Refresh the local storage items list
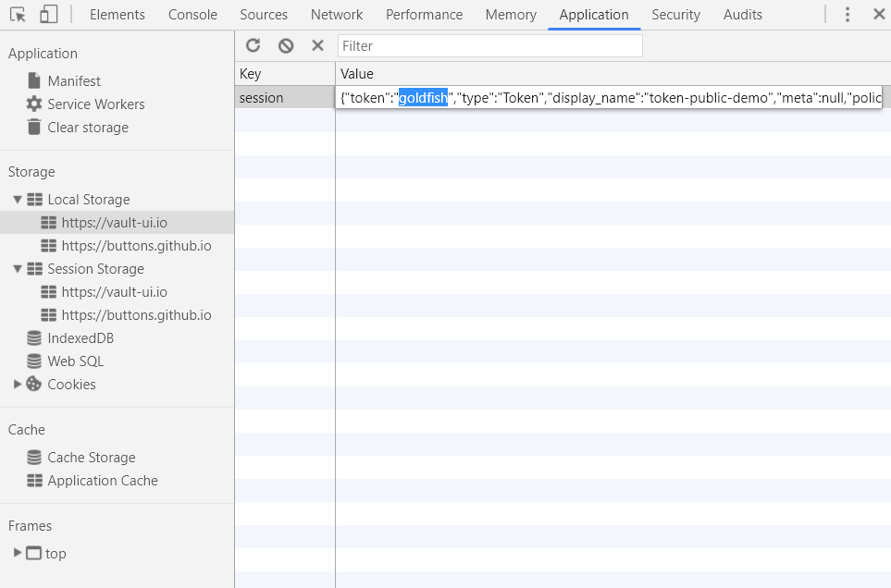891x588 pixels. pos(253,45)
